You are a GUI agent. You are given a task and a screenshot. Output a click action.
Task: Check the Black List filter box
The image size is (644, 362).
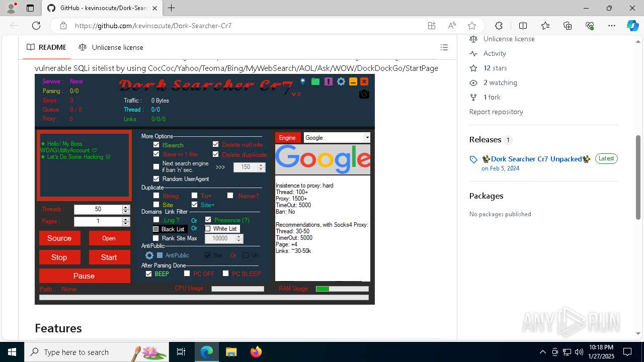[x=155, y=229]
